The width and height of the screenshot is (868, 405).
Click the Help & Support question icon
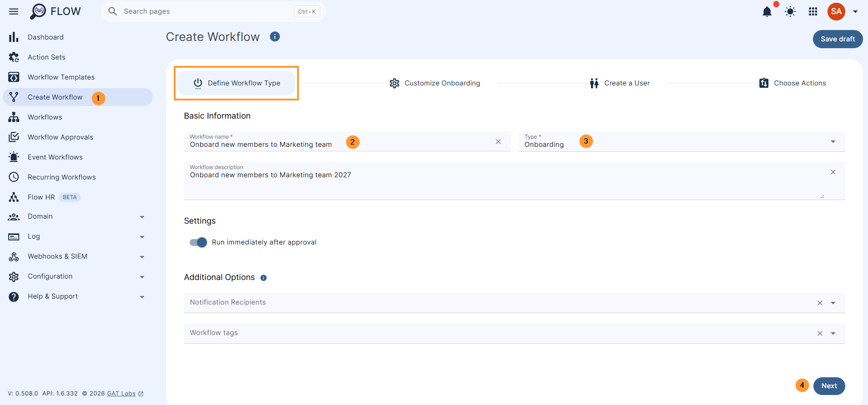pyautogui.click(x=14, y=297)
